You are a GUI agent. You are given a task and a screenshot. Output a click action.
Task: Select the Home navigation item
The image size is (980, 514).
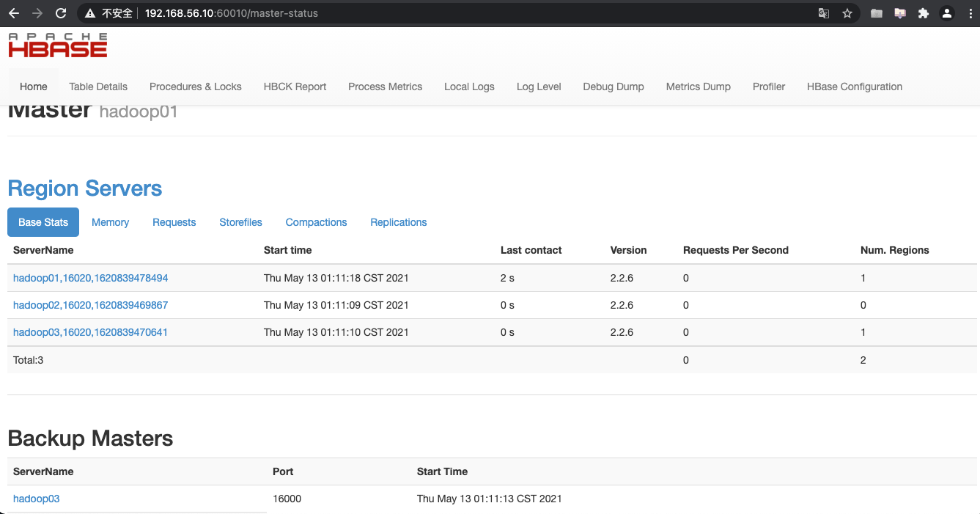coord(34,87)
